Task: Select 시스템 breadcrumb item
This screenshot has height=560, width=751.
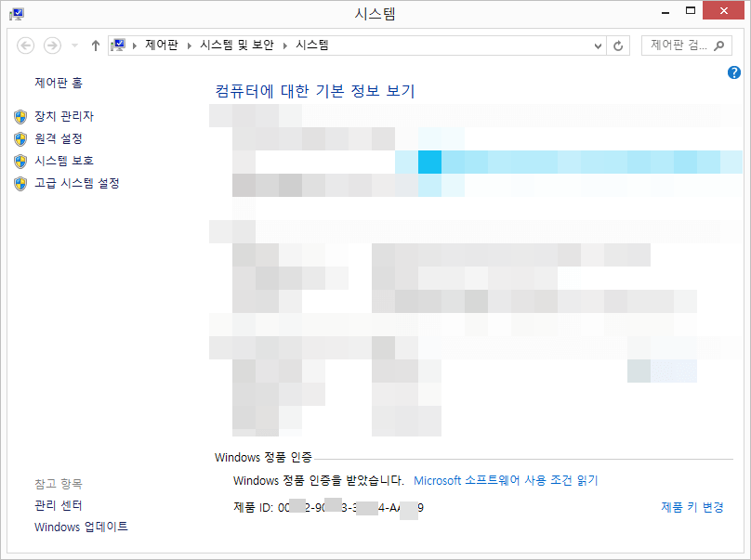Action: (312, 46)
